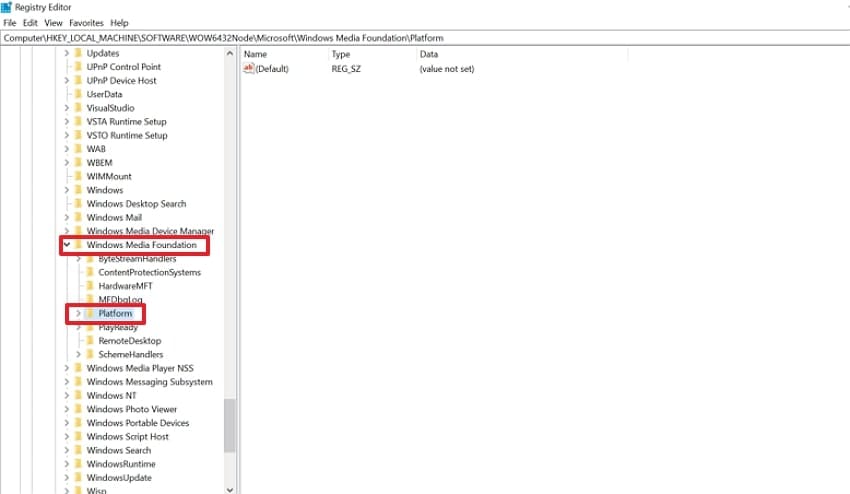Select the Windows NT key
The image size is (850, 494).
coord(112,395)
